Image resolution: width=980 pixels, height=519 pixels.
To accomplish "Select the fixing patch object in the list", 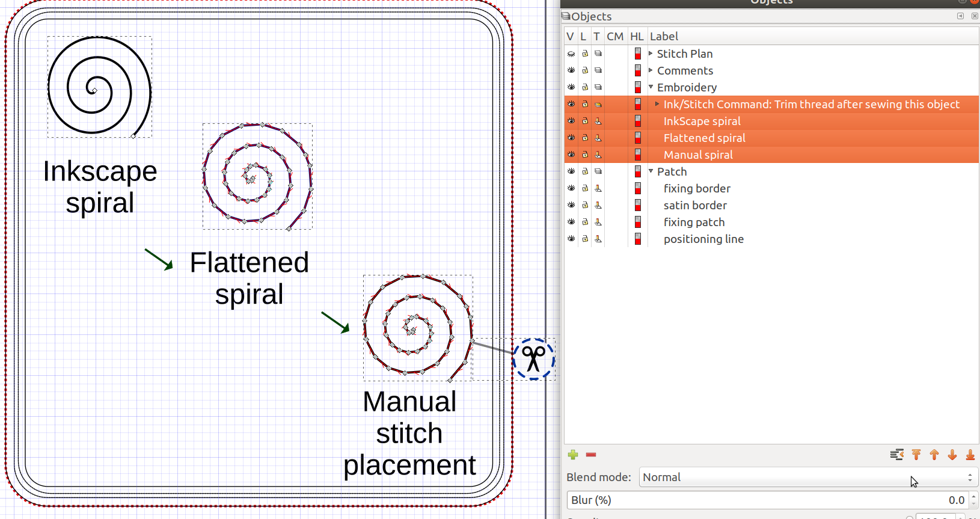I will coord(694,222).
